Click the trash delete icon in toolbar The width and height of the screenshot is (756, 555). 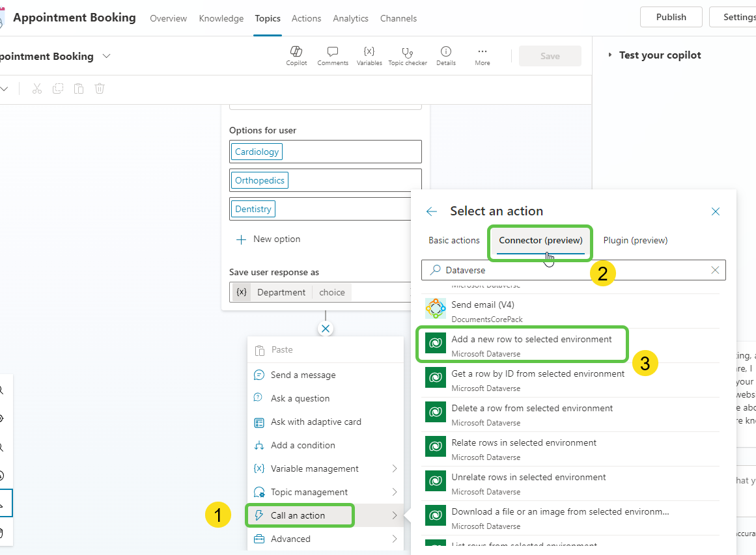[x=100, y=88]
